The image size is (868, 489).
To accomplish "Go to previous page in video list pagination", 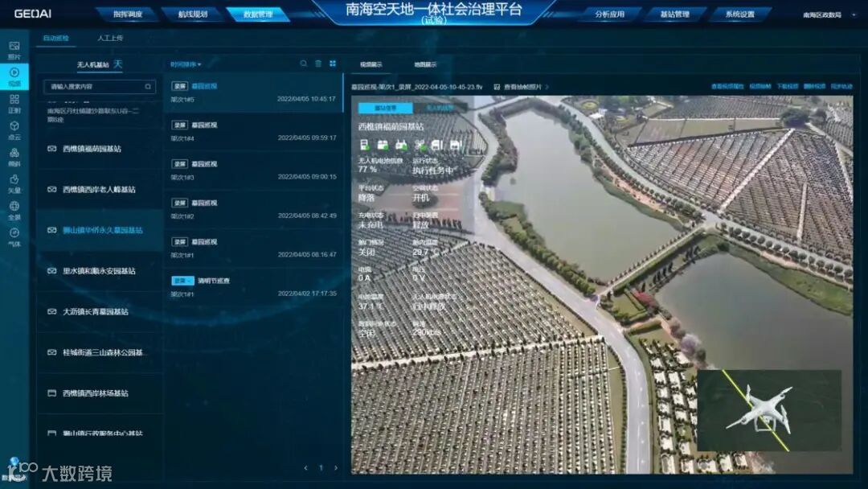I will pos(305,468).
